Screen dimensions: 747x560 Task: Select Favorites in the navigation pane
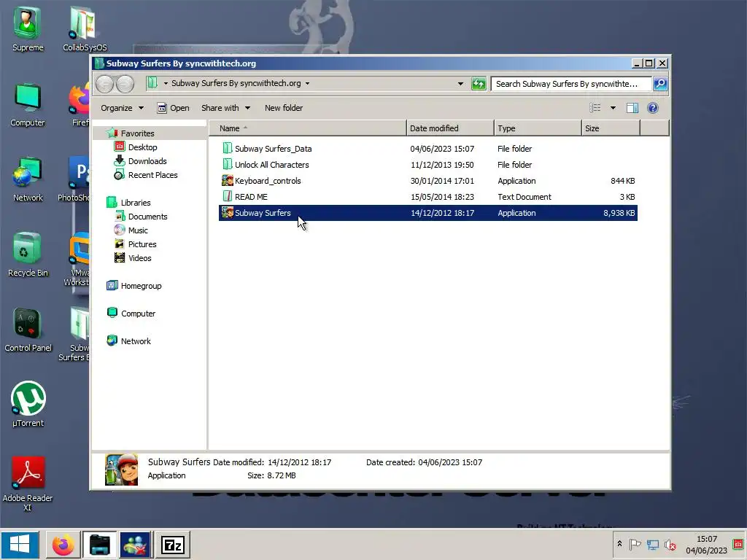(137, 133)
